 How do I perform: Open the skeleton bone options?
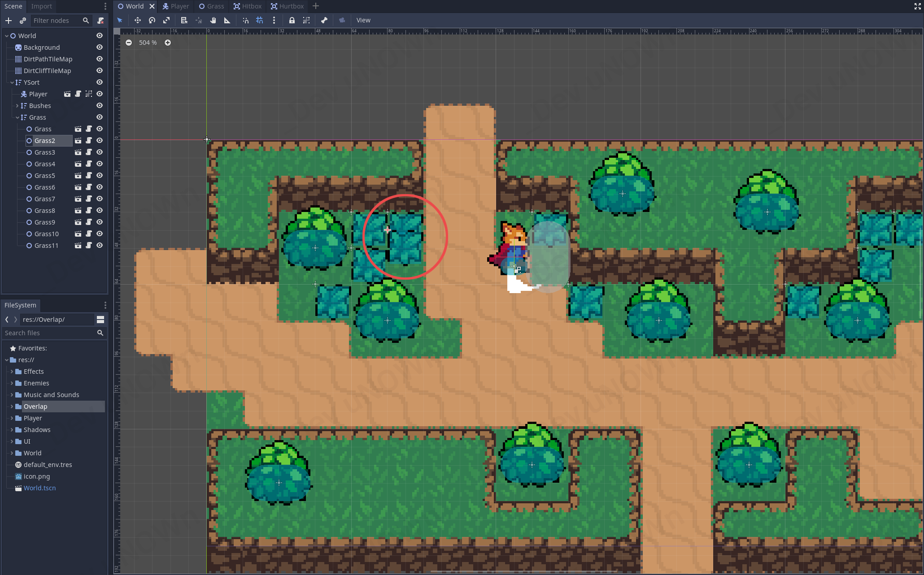coord(324,20)
